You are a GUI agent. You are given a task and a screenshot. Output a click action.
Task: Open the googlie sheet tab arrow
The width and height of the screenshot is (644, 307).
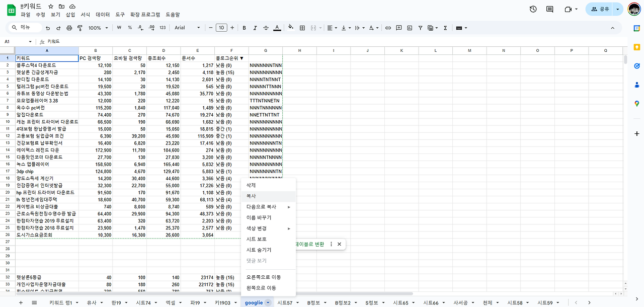[268, 302]
